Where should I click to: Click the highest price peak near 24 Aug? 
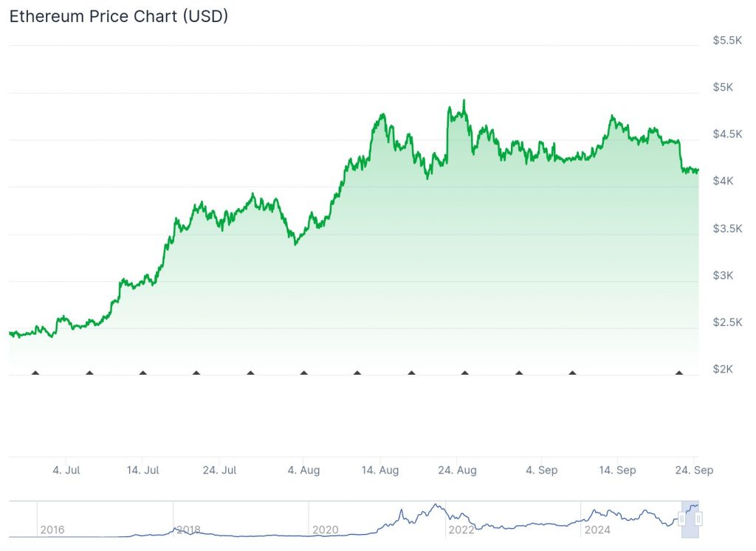(464, 100)
